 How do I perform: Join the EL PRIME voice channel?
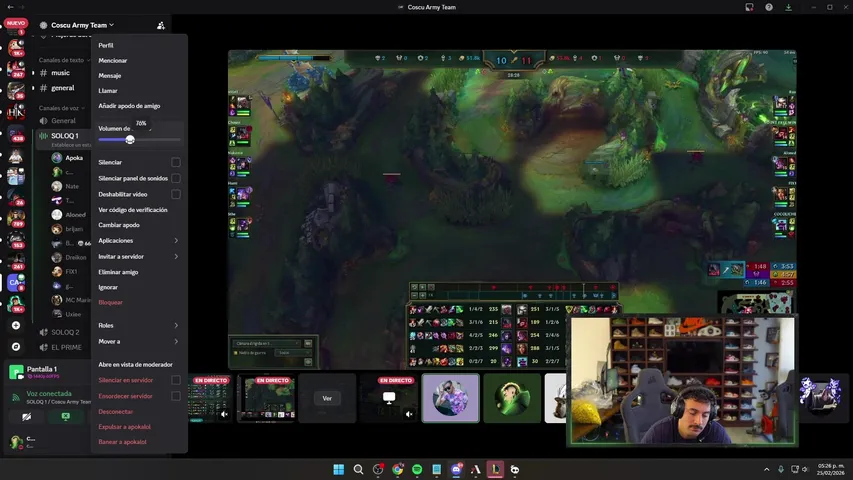66,347
